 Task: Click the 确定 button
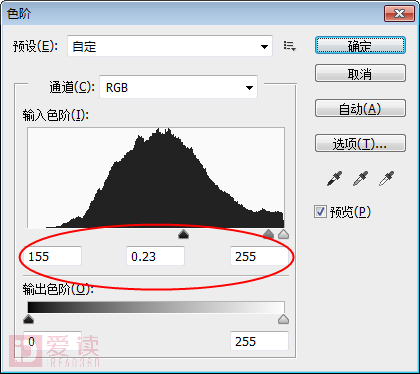point(360,45)
